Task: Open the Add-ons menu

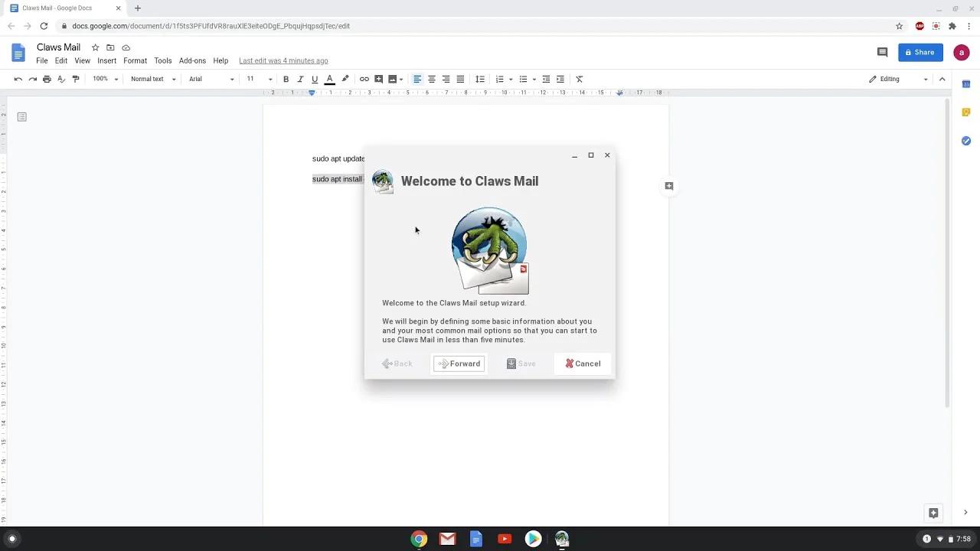Action: click(x=192, y=60)
